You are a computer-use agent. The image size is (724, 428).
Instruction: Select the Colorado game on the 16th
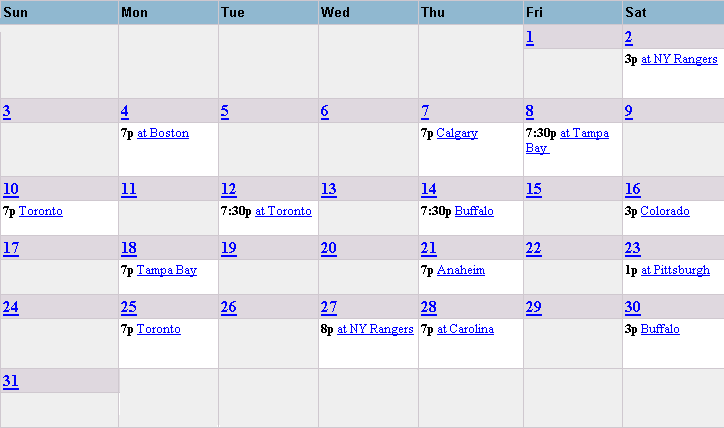pyautogui.click(x=665, y=211)
